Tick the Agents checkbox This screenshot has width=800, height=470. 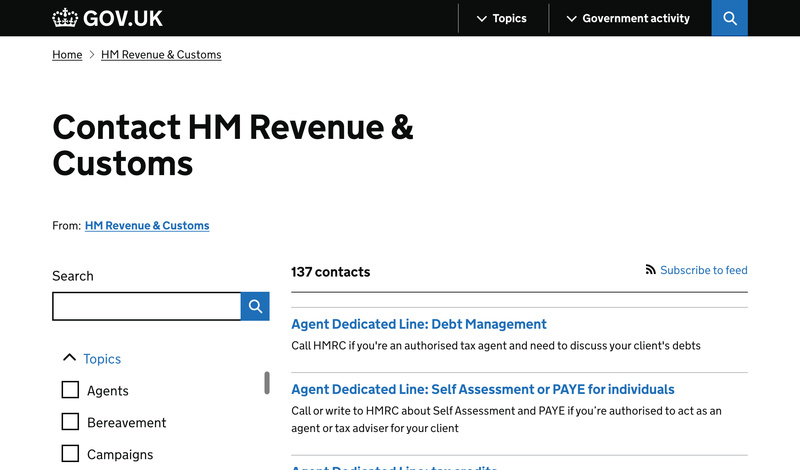pos(70,390)
